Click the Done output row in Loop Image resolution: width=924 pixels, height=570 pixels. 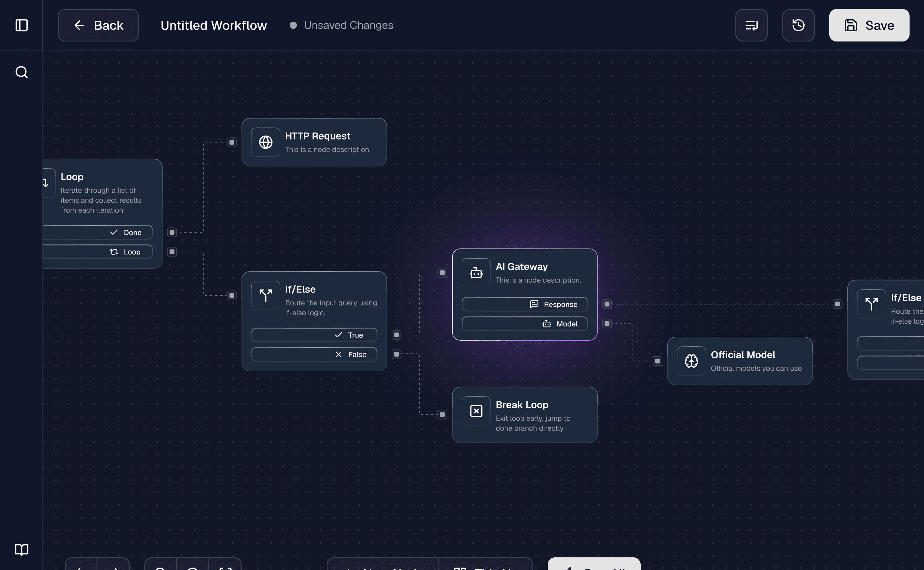(97, 232)
